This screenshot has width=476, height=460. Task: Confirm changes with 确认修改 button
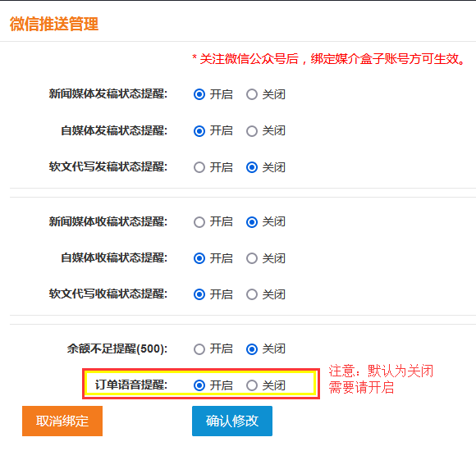pos(232,421)
